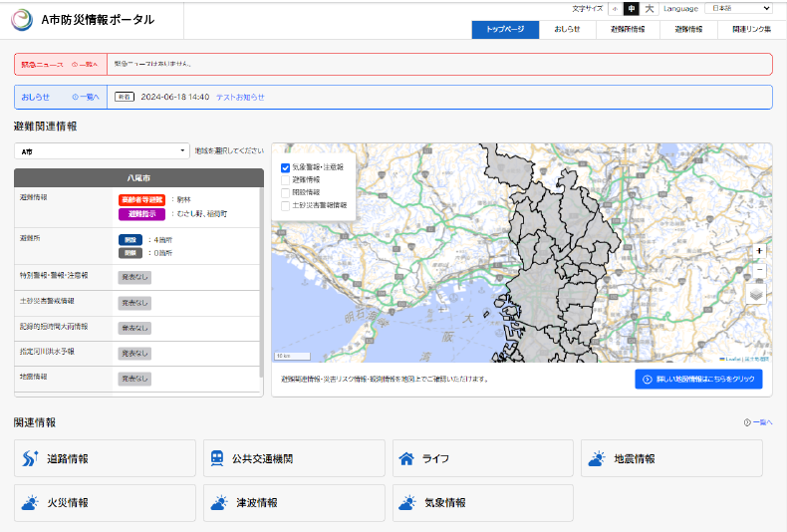Set text size to 大

pos(649,9)
